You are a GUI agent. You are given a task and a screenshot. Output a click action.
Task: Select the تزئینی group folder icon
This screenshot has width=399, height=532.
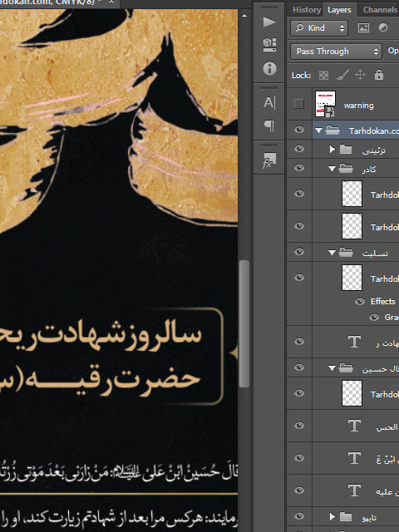[x=346, y=150]
